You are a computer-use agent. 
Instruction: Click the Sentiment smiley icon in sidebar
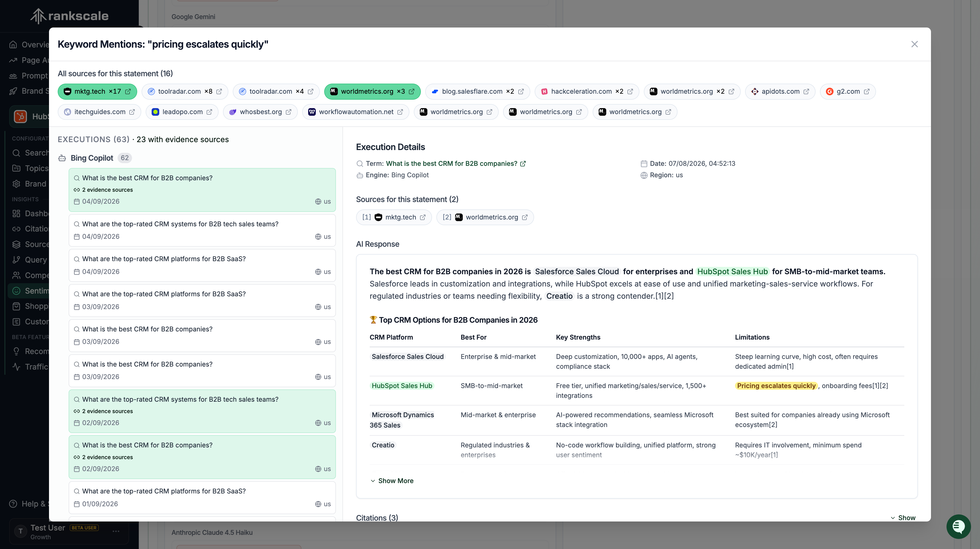16,291
